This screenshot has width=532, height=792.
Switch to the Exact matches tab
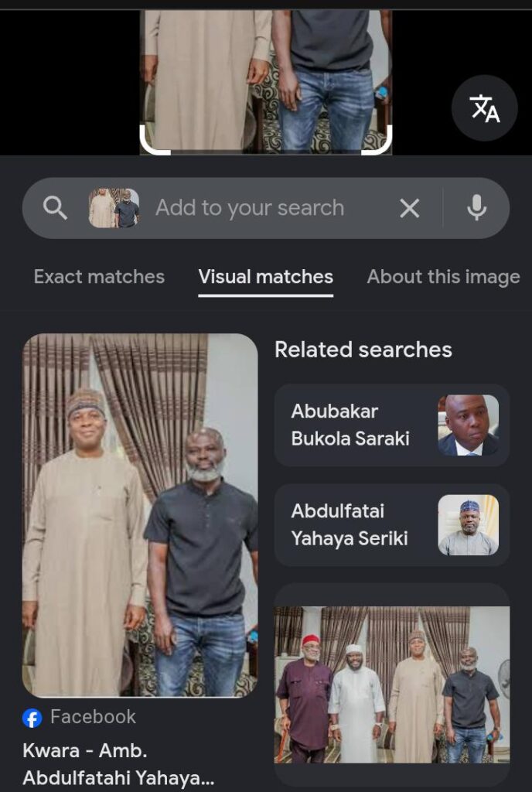click(x=100, y=277)
